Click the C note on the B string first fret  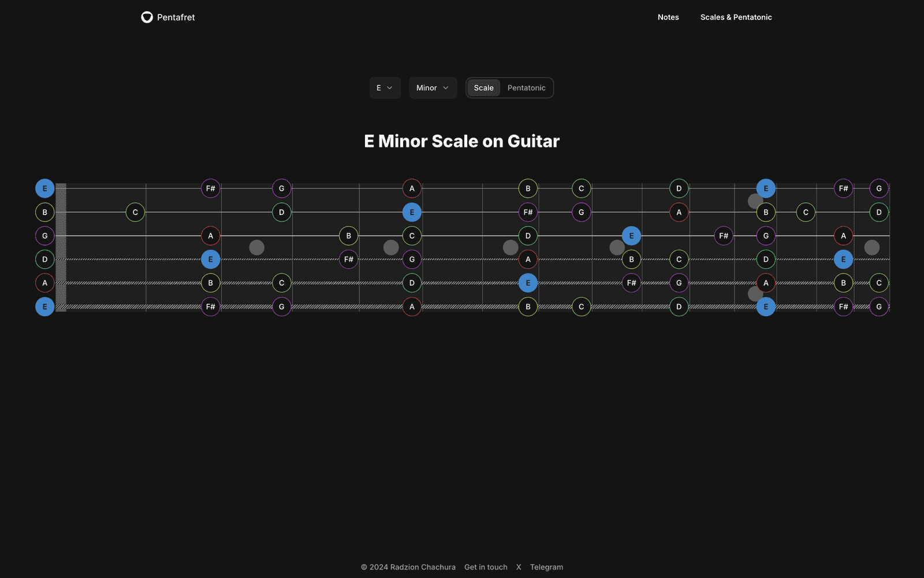(135, 212)
